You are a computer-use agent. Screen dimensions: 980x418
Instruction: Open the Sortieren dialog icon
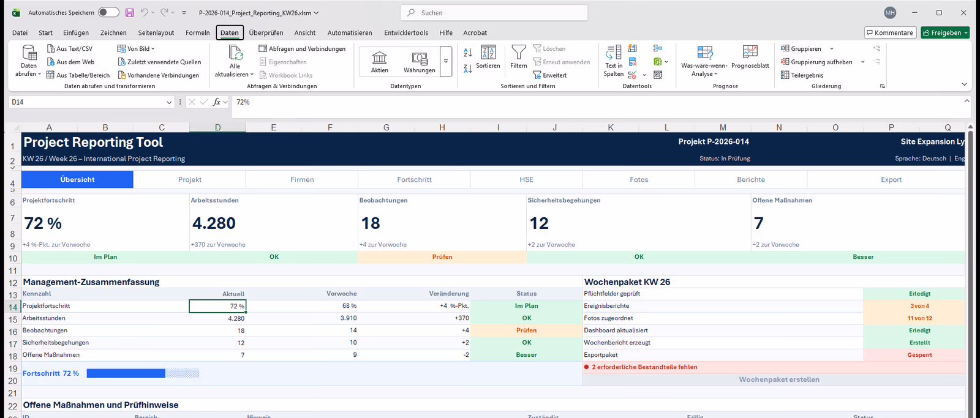(488, 53)
